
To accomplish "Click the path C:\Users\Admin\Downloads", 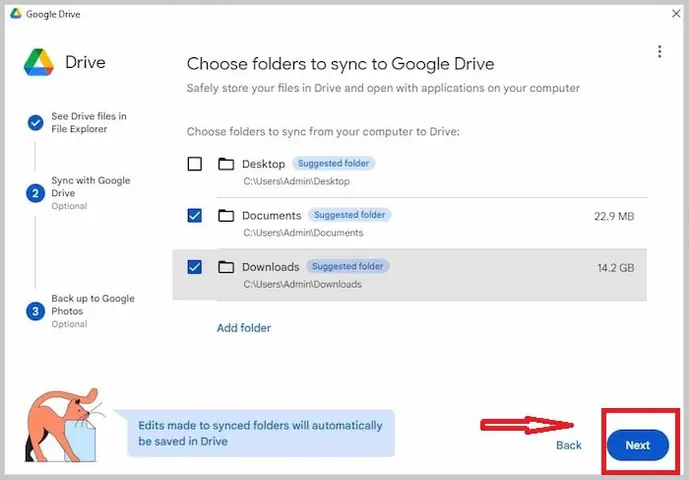I will [x=302, y=284].
